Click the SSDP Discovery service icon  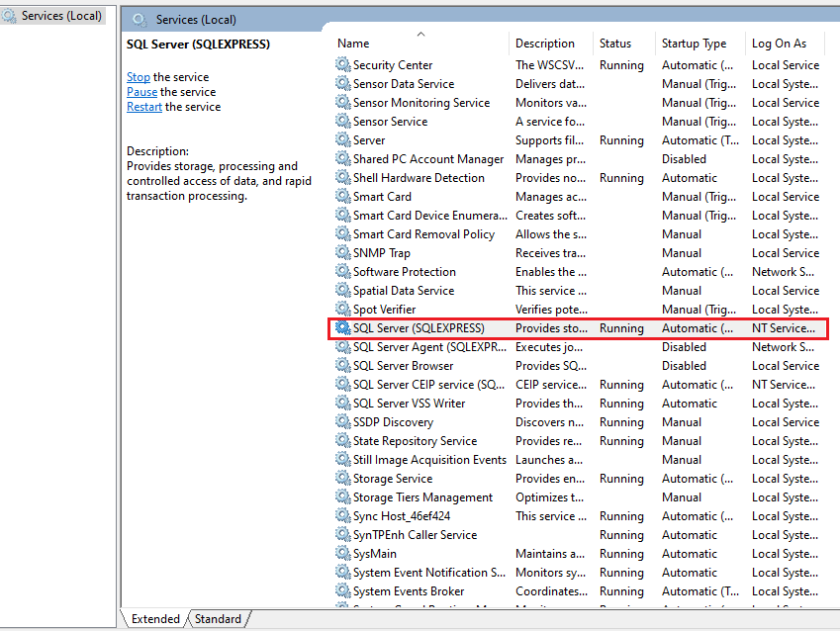coord(341,421)
